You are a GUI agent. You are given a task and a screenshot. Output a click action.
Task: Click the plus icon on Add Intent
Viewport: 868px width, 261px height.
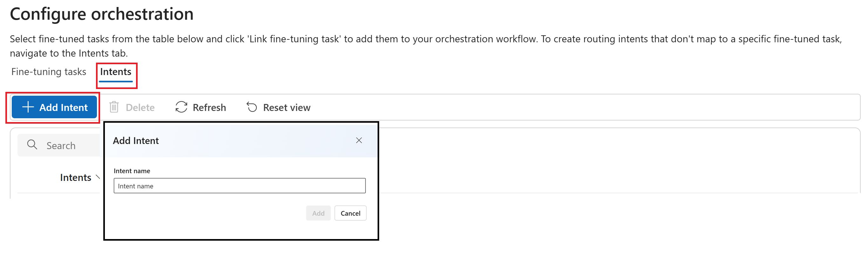(28, 107)
